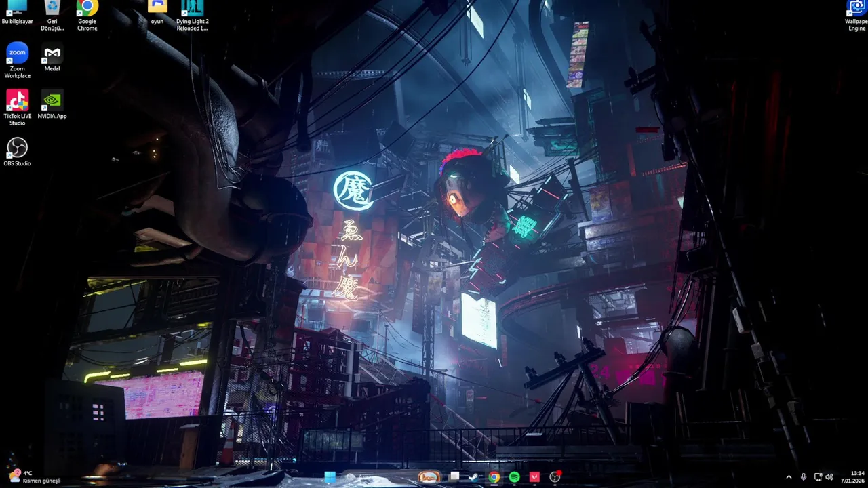Select the Bu bilgisayar desktop icon
Image resolution: width=868 pixels, height=488 pixels.
(17, 12)
